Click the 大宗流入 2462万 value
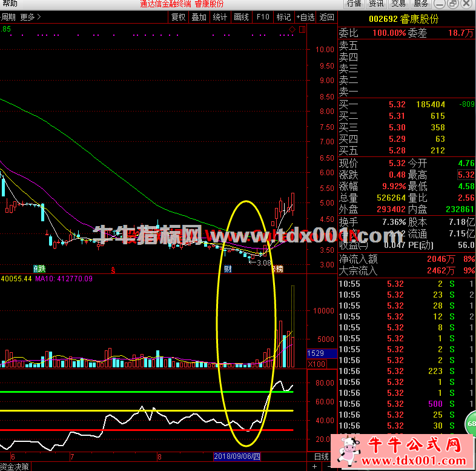Screen dimensions: 476x471 point(441,271)
